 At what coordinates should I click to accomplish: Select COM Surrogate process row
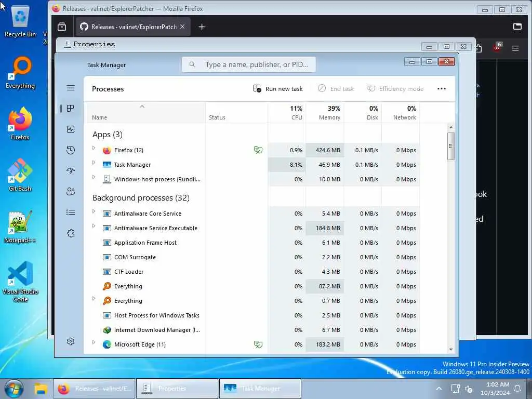(252, 257)
